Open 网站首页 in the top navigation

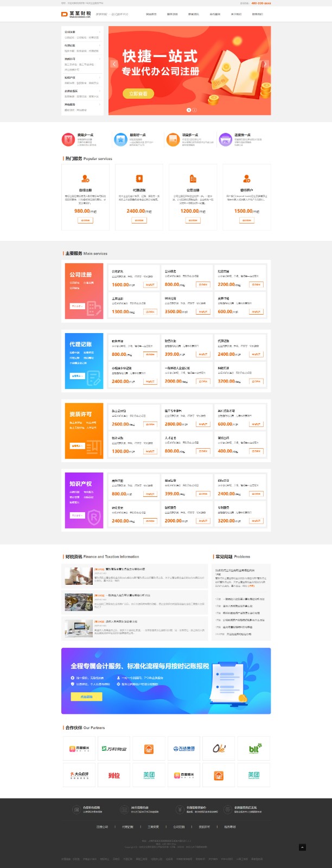pos(151,14)
